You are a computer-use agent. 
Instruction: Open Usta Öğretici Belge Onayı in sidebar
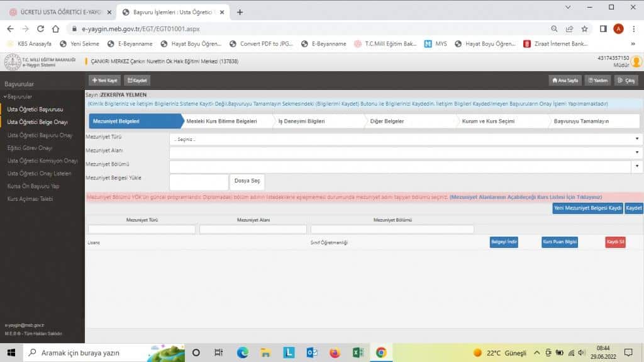[x=37, y=122]
